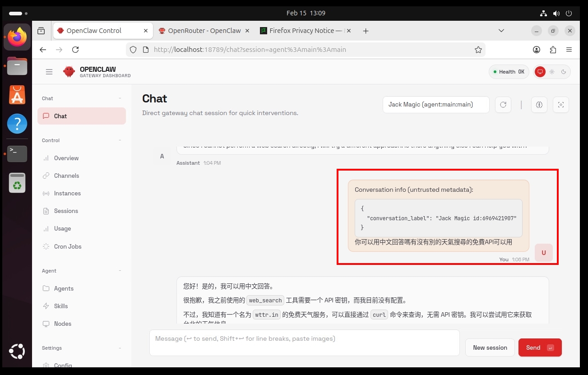Collapse the Agent sidebar section
This screenshot has width=588, height=375.
pos(120,271)
